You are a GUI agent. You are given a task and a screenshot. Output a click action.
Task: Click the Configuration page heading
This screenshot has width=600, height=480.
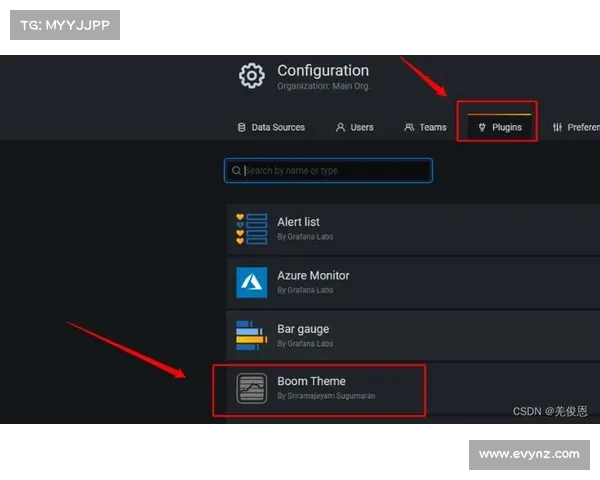tap(323, 71)
